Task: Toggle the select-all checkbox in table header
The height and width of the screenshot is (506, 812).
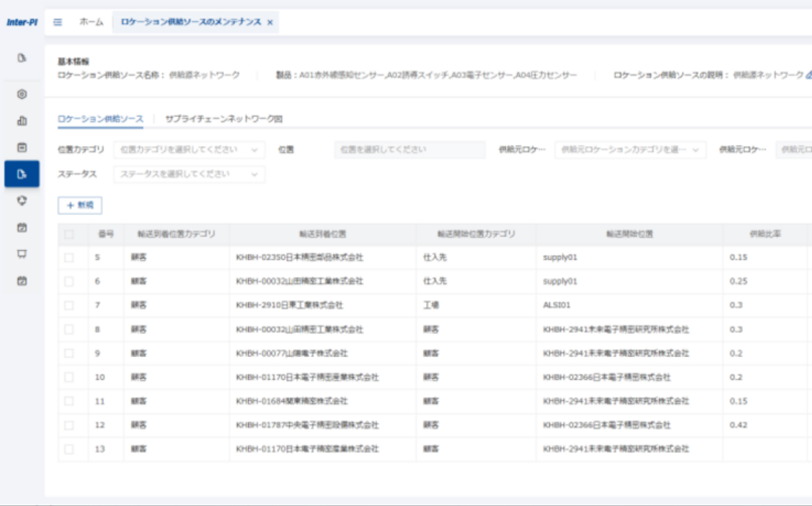Action: coord(69,234)
